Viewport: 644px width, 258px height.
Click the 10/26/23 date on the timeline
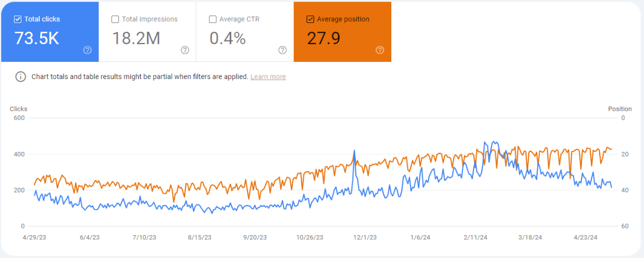[x=309, y=237]
